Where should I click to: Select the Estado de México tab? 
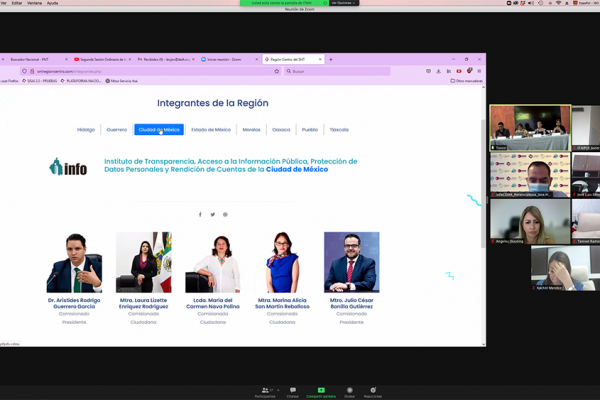(x=211, y=130)
